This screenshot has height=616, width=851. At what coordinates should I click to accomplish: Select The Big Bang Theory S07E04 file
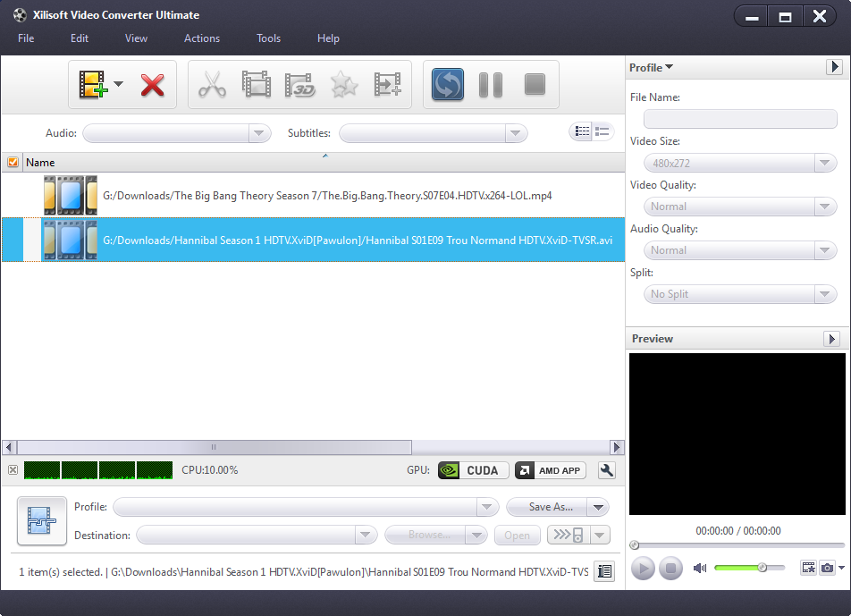[313, 196]
